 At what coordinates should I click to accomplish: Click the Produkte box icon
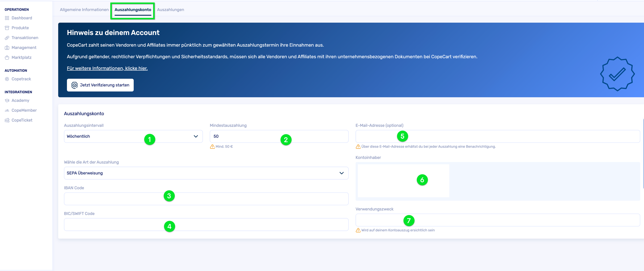7,28
